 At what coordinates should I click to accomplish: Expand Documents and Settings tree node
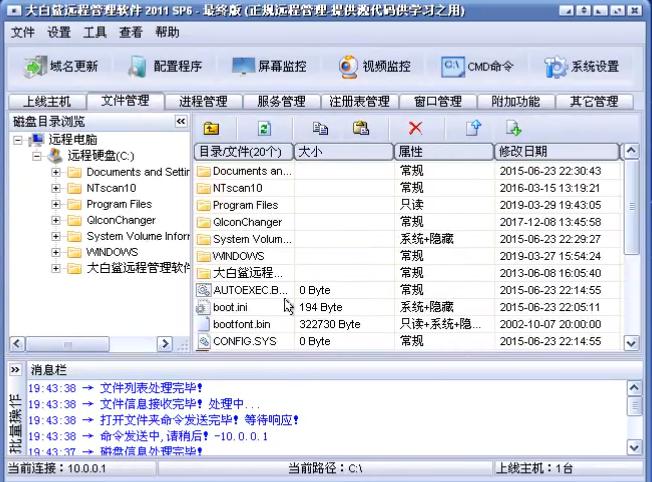coord(56,172)
